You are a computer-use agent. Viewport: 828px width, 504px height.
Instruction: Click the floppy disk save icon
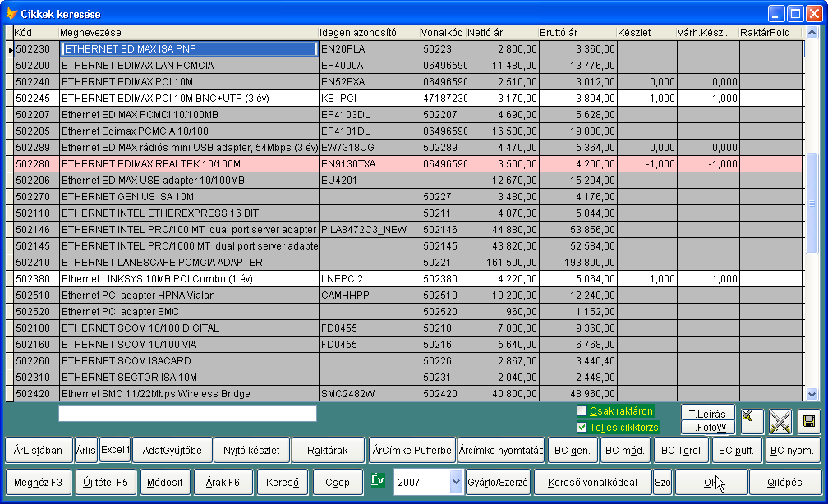(808, 421)
